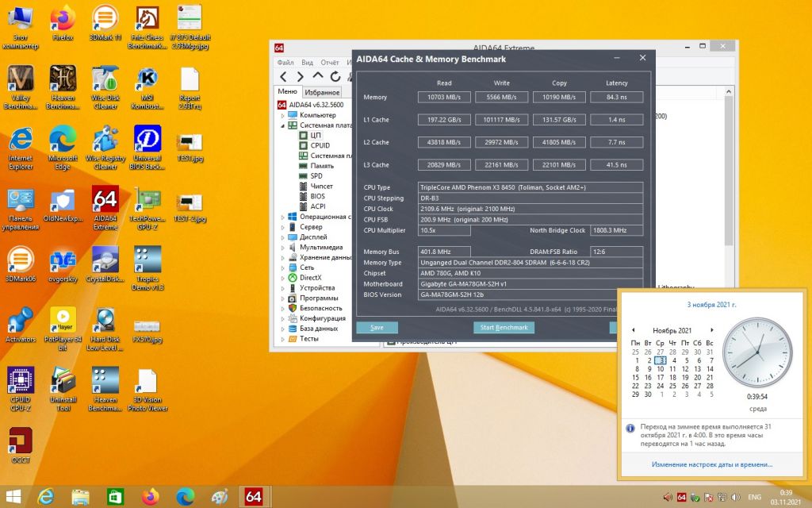Go to previous month in calendar
The width and height of the screenshot is (812, 508).
point(633,330)
